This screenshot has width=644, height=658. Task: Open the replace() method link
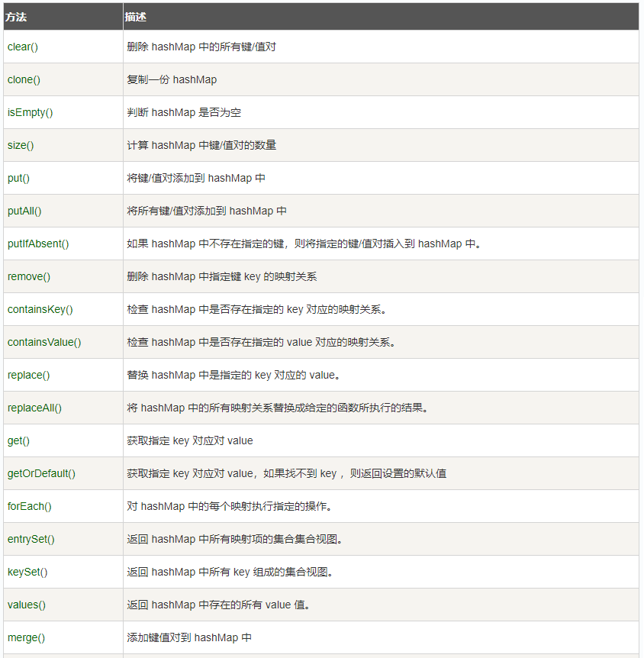click(28, 375)
